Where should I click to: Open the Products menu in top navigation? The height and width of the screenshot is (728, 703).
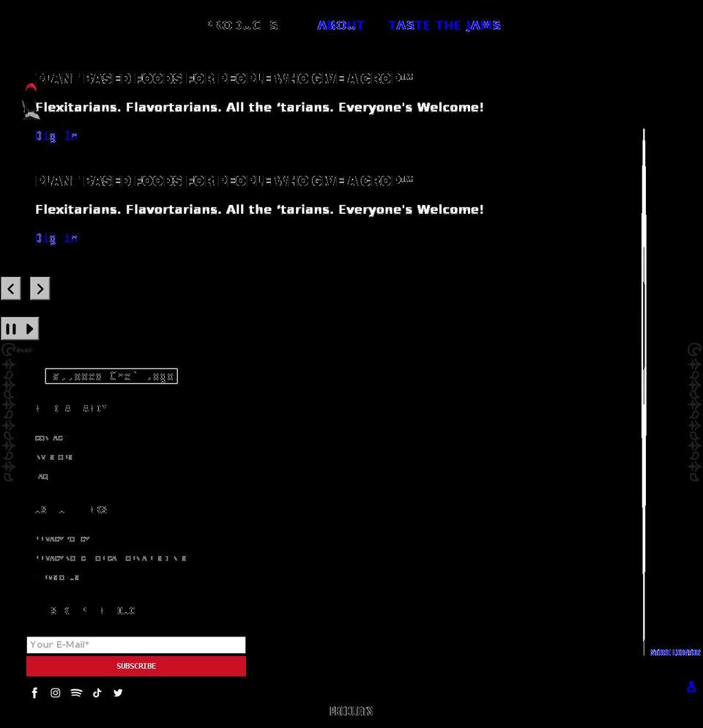coord(242,26)
